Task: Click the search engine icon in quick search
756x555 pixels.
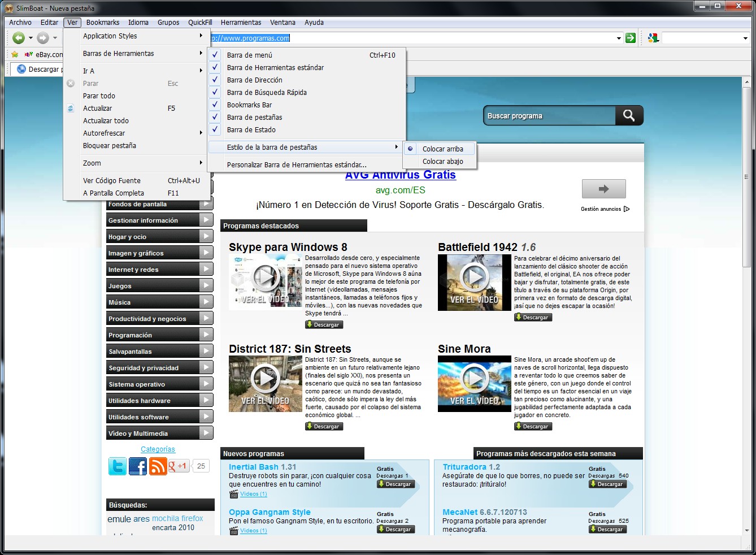Action: point(653,38)
